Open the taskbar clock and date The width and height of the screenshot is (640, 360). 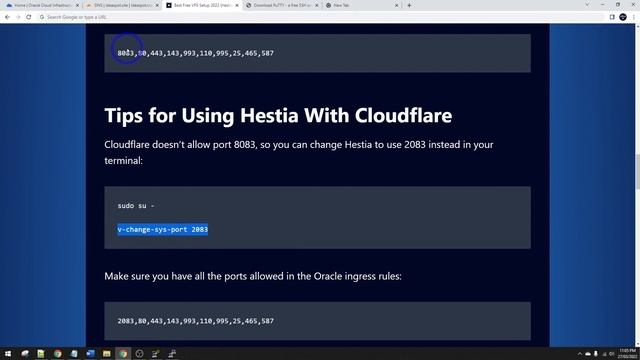pos(628,353)
